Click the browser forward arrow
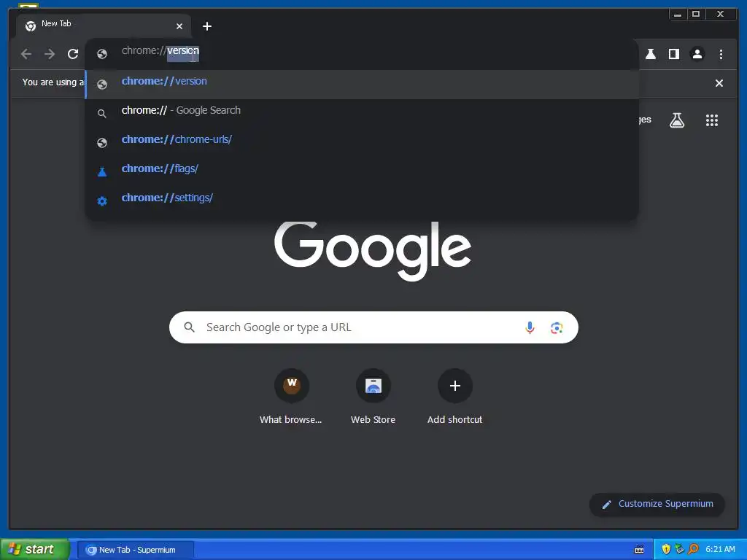This screenshot has width=747, height=560. 50,54
